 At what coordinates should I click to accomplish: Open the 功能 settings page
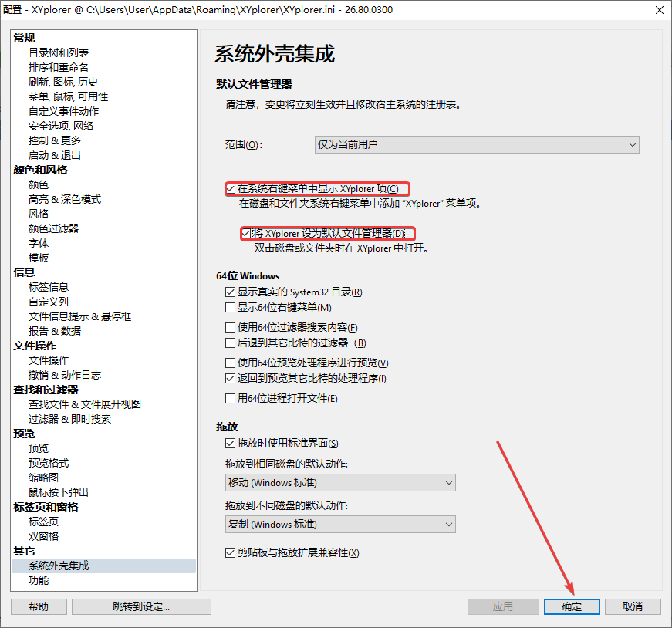[39, 580]
